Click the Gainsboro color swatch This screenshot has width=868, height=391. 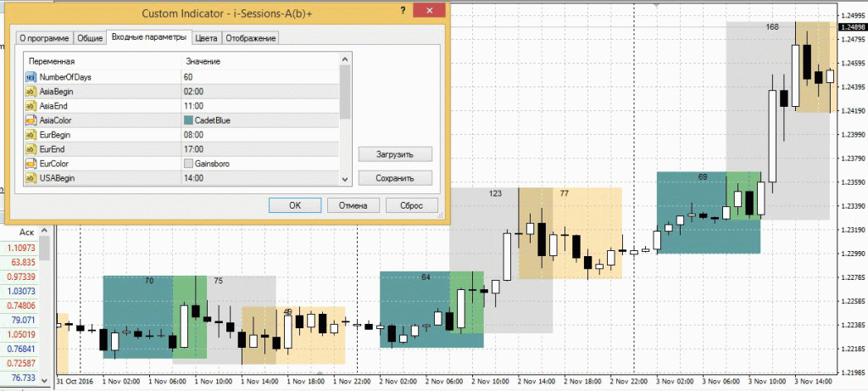(188, 164)
